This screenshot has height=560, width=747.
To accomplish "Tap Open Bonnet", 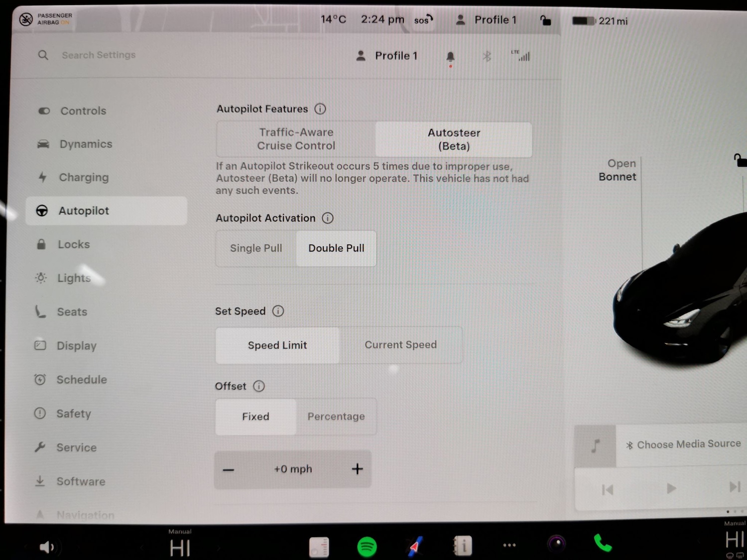I will point(618,170).
